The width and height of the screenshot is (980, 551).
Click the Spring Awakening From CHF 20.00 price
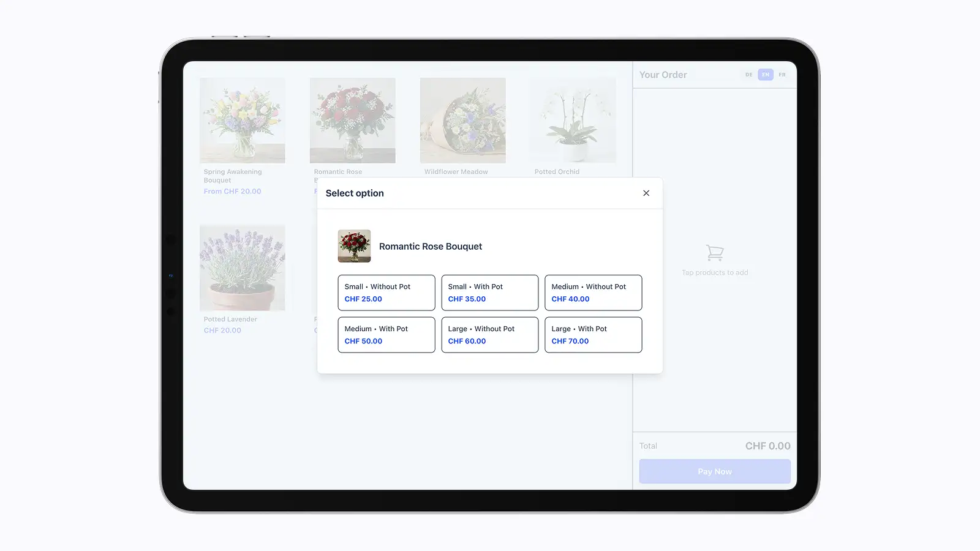click(x=232, y=192)
